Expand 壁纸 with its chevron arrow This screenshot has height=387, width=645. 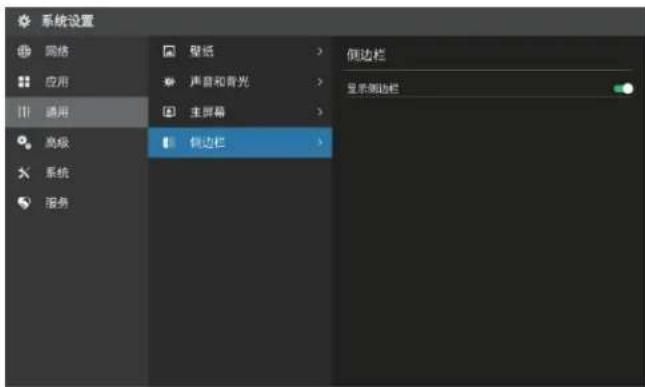pos(319,51)
